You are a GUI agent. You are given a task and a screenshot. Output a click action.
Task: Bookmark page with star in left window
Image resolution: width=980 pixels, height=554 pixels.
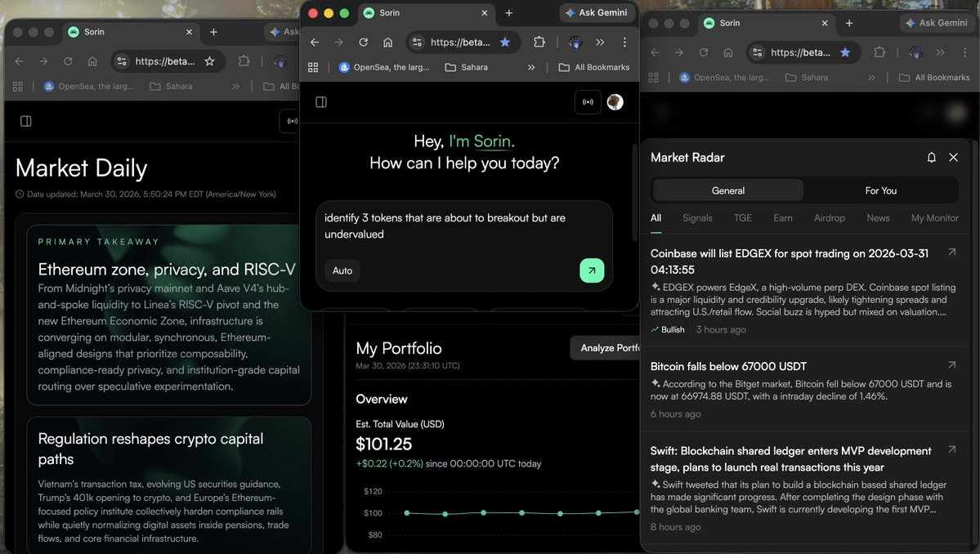click(209, 61)
